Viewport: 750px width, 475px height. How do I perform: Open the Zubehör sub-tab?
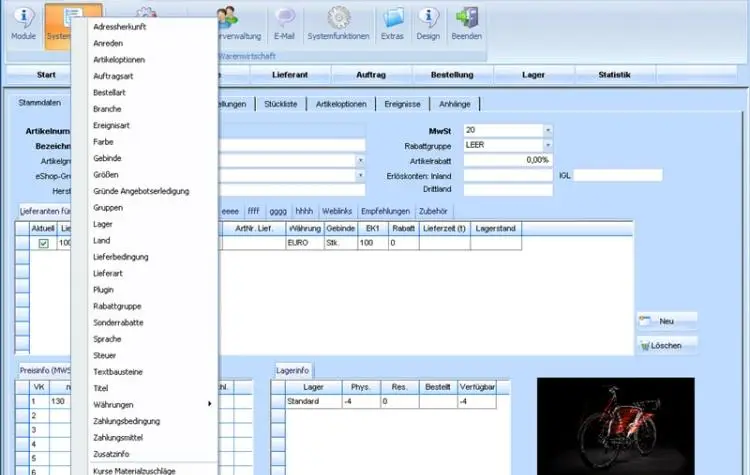click(433, 211)
